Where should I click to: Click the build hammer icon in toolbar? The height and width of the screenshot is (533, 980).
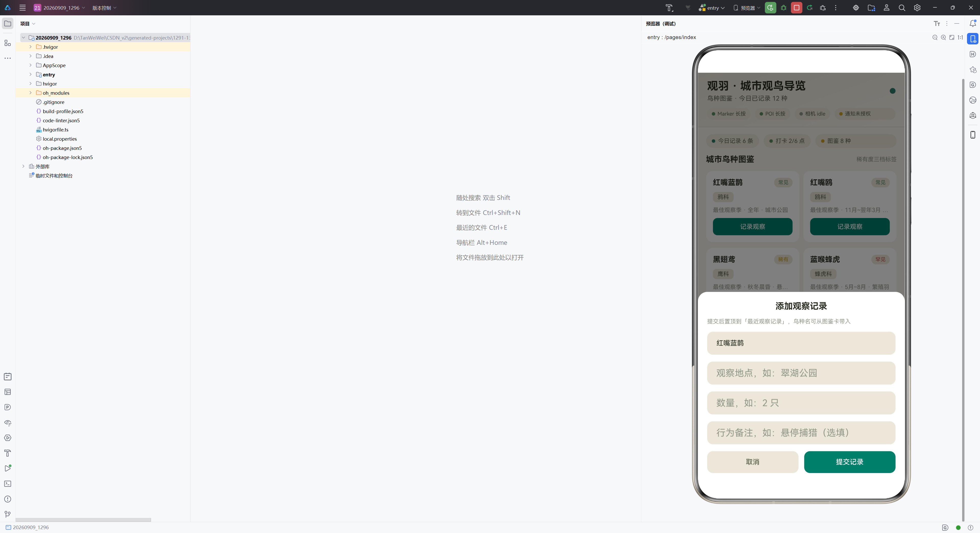669,8
